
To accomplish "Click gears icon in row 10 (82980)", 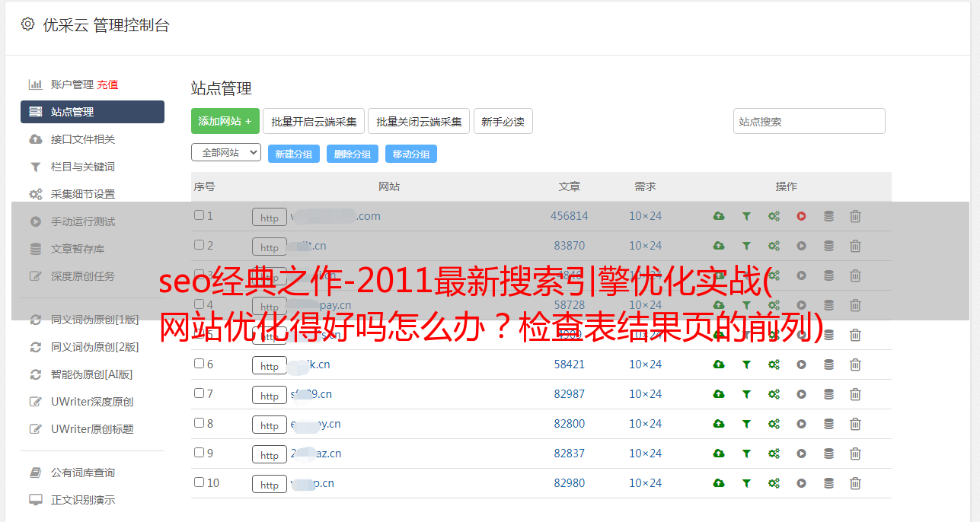I will [774, 483].
